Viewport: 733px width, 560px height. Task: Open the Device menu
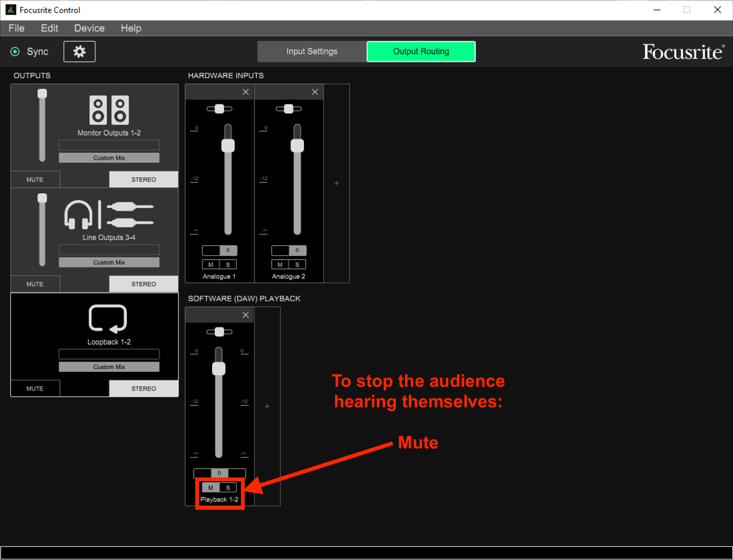[89, 28]
